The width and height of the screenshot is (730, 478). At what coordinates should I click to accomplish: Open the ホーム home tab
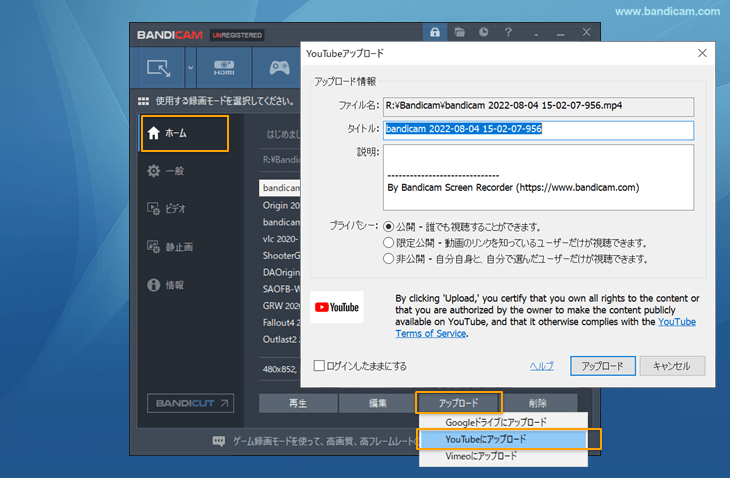click(x=185, y=134)
